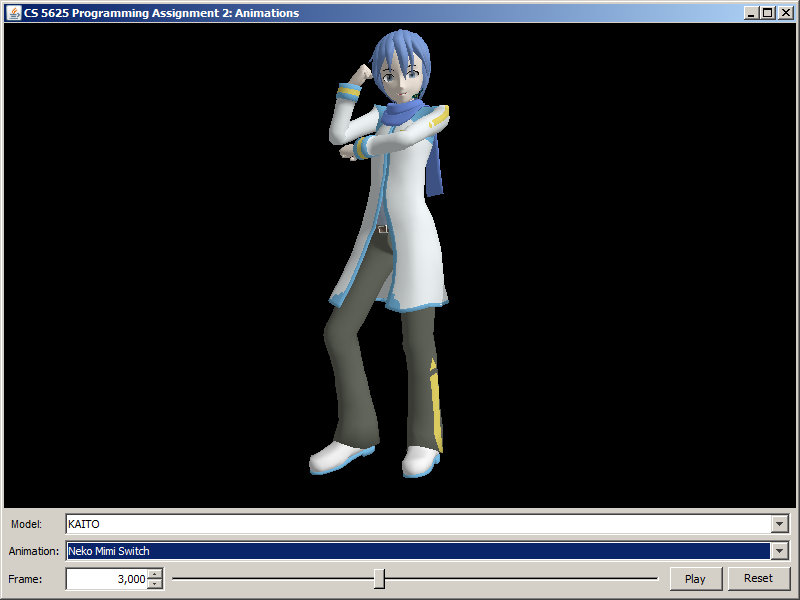The image size is (800, 600).
Task: Select the Neko Mimi Switch animation field
Action: (x=418, y=551)
